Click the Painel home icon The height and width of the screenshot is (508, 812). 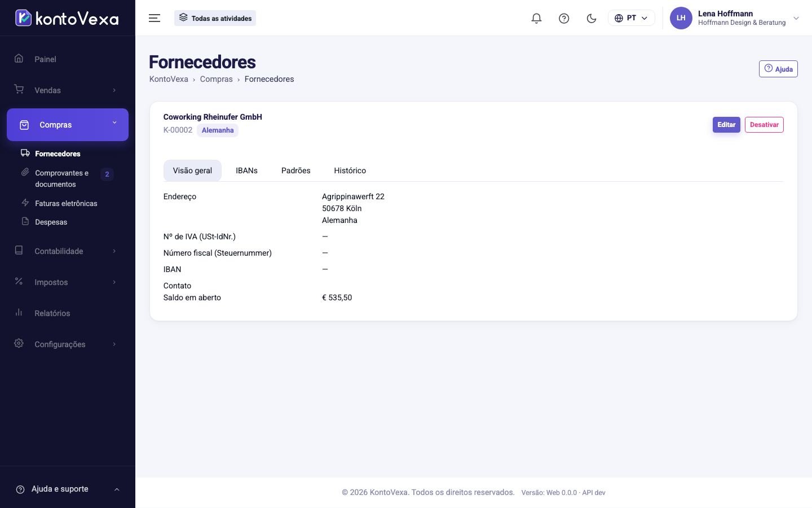point(19,58)
